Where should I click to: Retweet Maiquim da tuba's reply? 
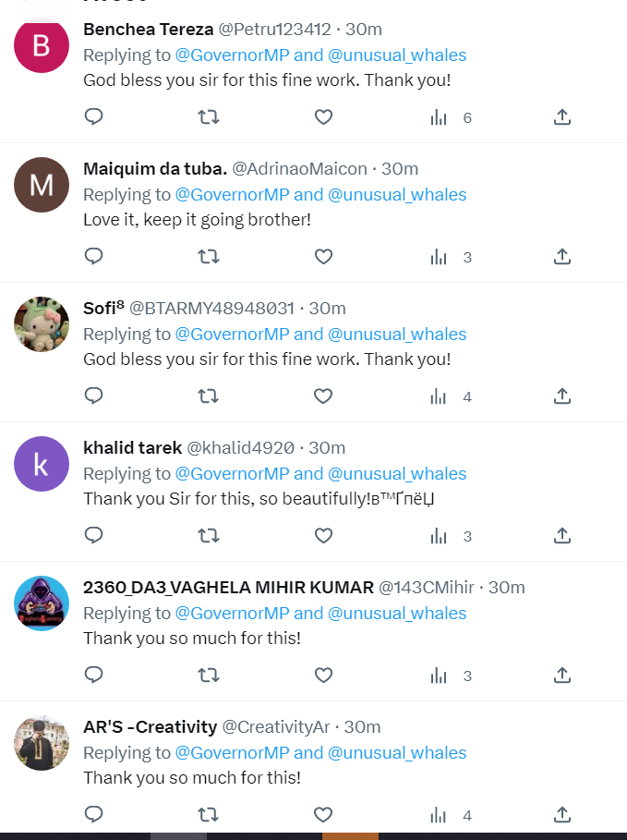pyautogui.click(x=209, y=257)
